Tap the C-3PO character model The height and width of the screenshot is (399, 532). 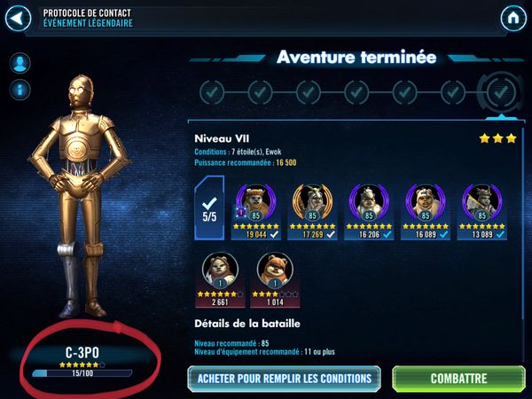click(80, 196)
